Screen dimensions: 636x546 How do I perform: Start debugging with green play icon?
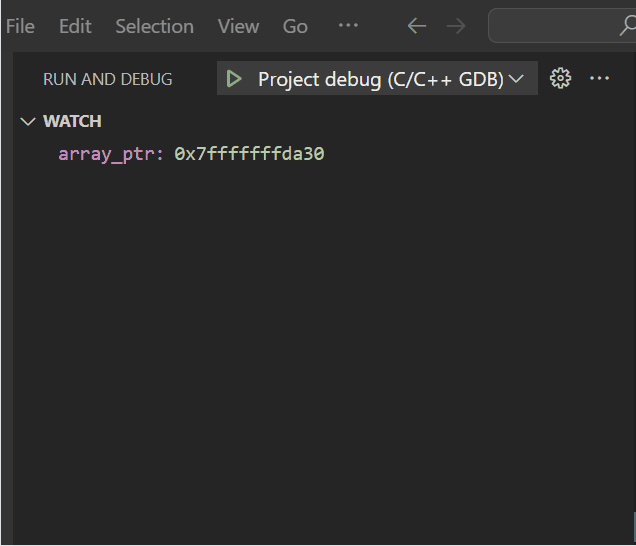point(234,79)
